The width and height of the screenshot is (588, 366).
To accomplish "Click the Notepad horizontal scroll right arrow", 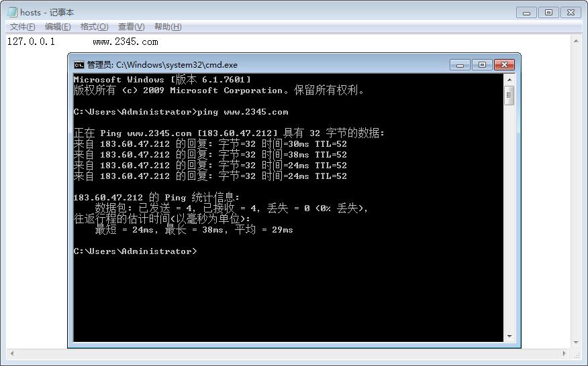I will pyautogui.click(x=565, y=353).
